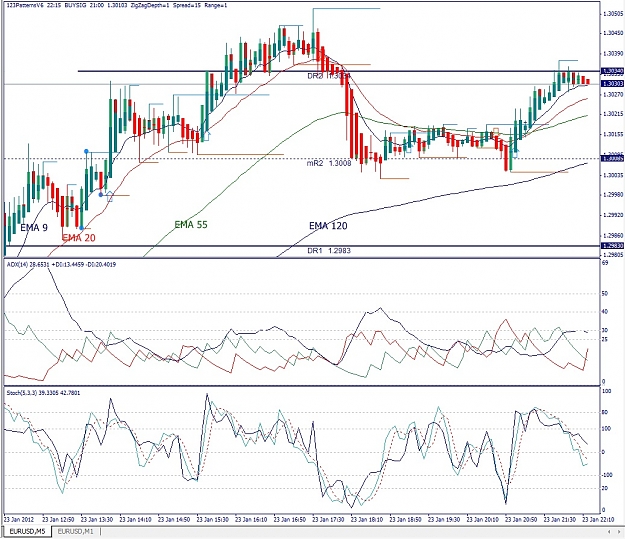Image resolution: width=625 pixels, height=539 pixels.
Task: Click the 23 Jan 18:10 time label
Action: tap(367, 520)
